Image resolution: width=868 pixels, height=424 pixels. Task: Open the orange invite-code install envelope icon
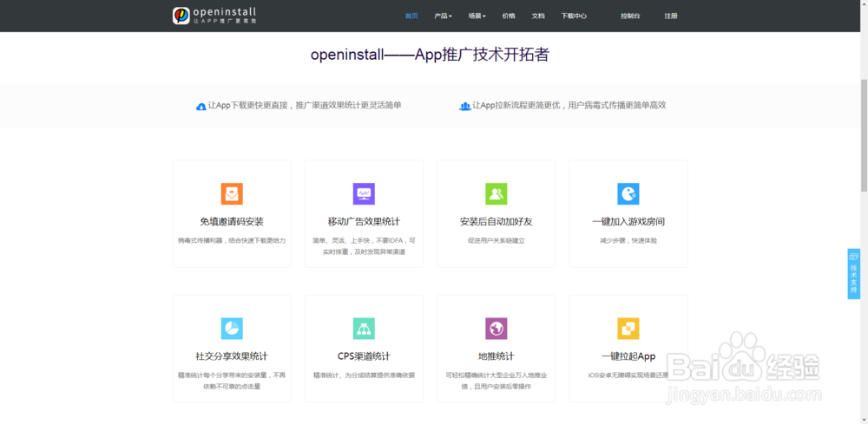pyautogui.click(x=232, y=194)
